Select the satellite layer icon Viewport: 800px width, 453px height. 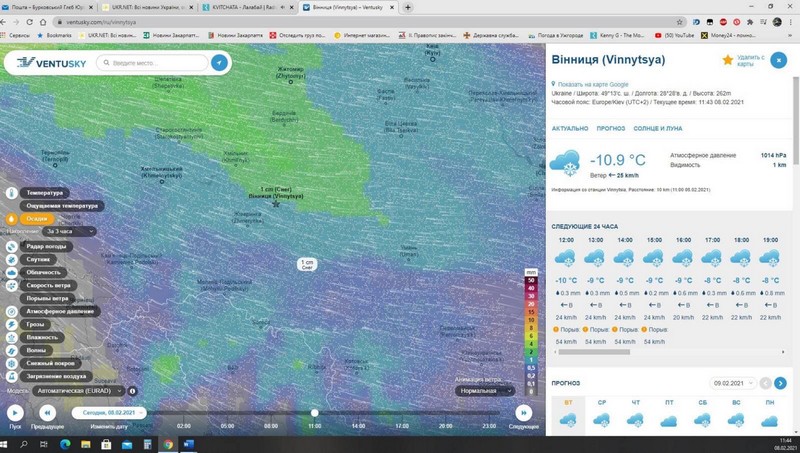11,259
